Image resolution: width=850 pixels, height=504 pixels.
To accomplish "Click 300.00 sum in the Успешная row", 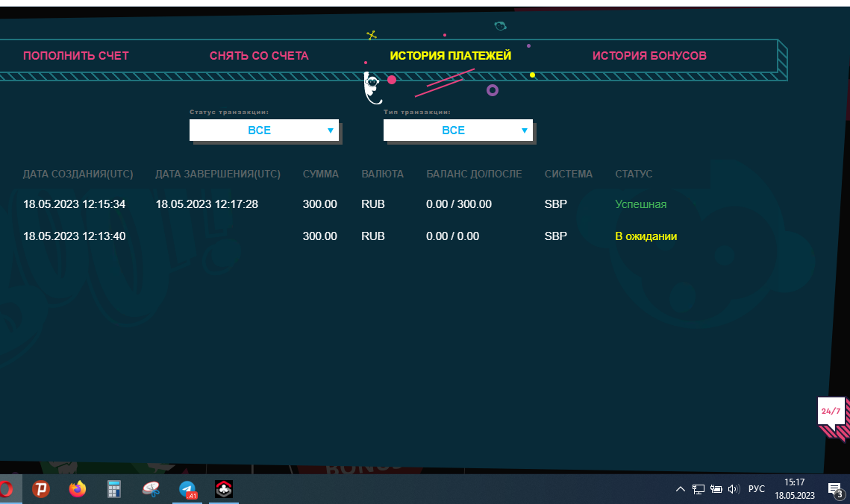I will [x=320, y=204].
